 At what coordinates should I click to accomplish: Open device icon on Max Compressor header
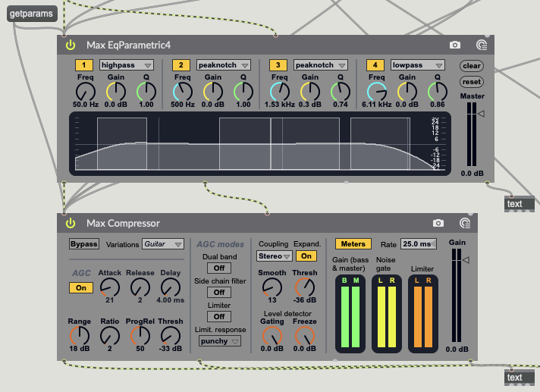pos(464,223)
